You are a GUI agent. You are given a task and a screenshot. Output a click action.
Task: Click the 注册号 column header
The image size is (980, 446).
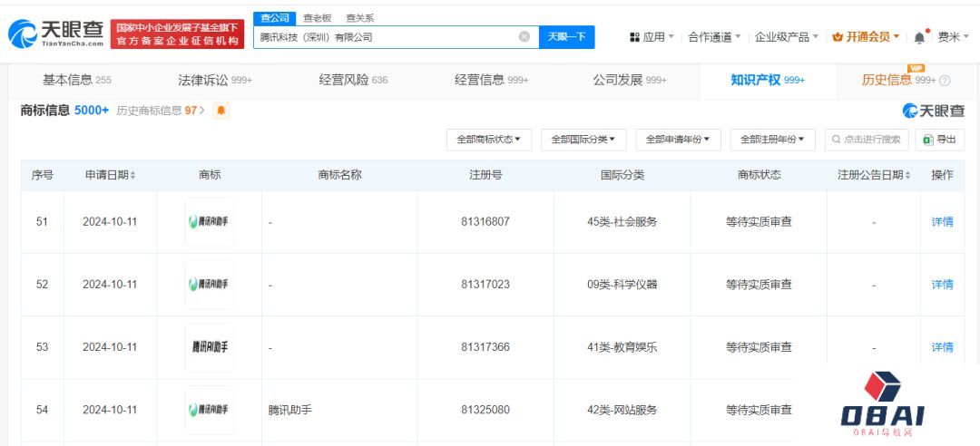tap(485, 175)
